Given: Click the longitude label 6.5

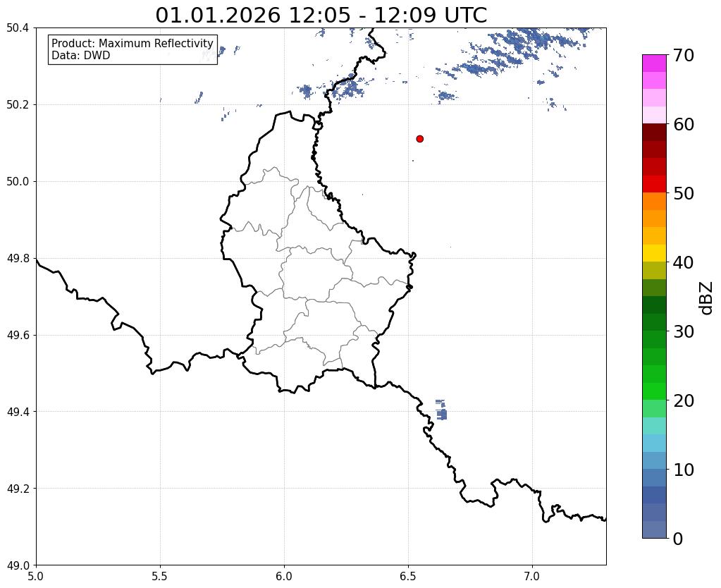Looking at the screenshot, I should click(408, 577).
